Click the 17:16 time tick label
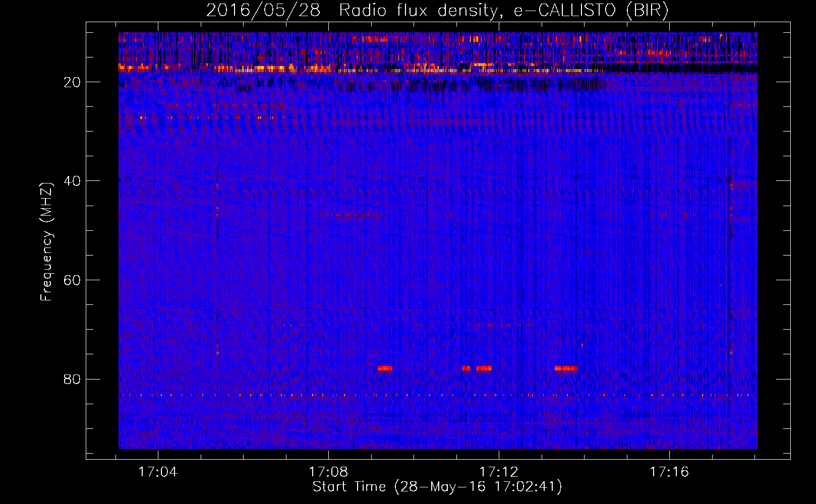 click(669, 472)
